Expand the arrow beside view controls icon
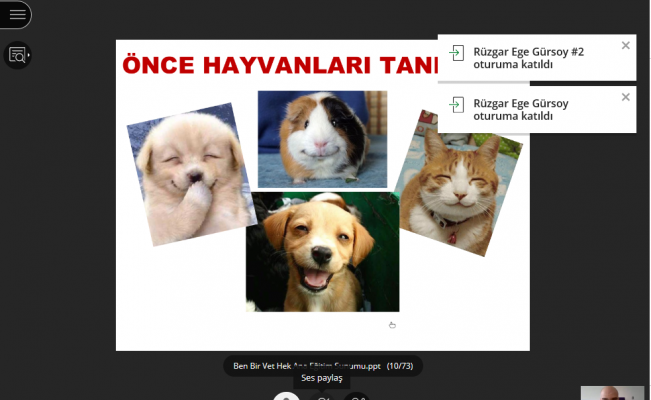The height and width of the screenshot is (400, 651). (x=29, y=56)
